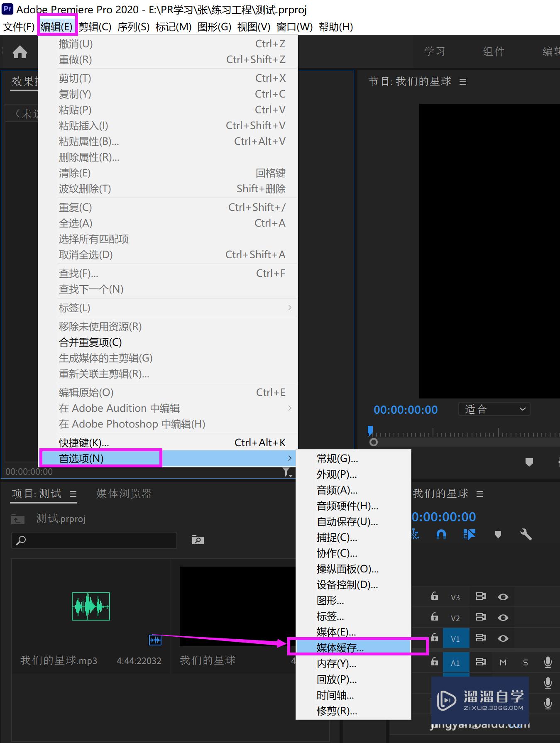Open the 序列(S) menu
The height and width of the screenshot is (743, 560).
tap(133, 27)
